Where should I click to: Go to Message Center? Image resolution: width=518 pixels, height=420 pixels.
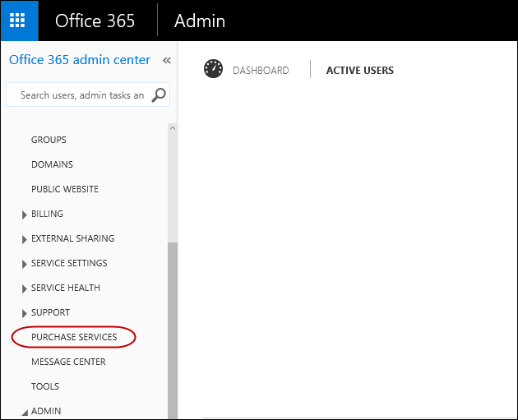coord(68,362)
